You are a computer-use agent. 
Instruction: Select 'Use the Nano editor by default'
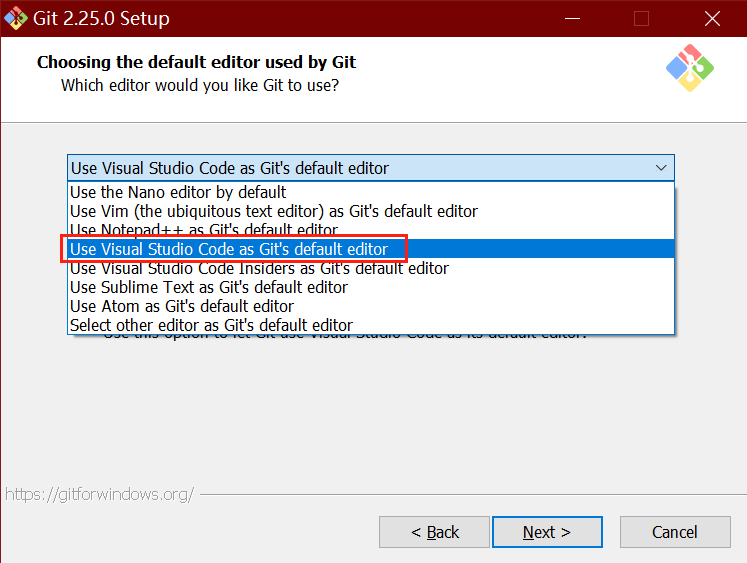pos(371,192)
